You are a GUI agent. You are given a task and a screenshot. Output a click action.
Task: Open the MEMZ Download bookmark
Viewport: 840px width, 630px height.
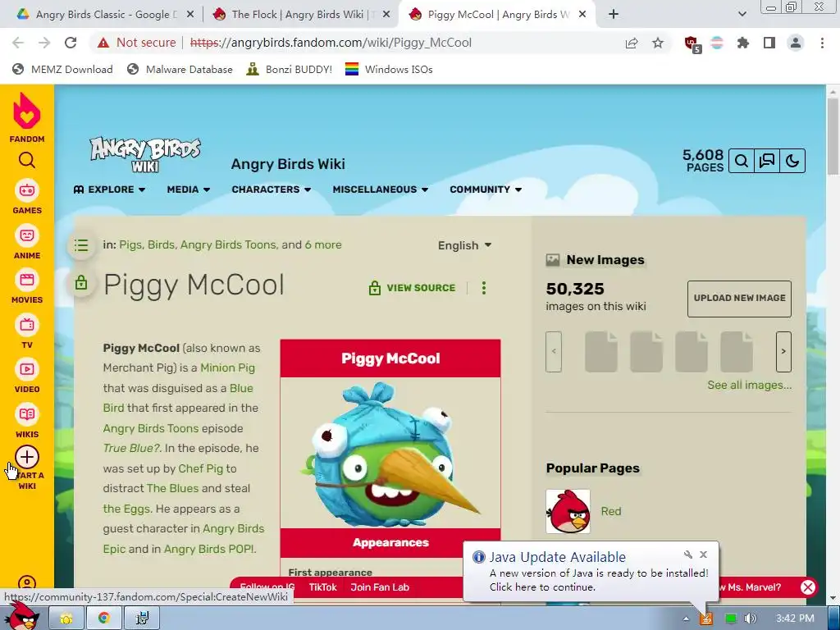62,69
